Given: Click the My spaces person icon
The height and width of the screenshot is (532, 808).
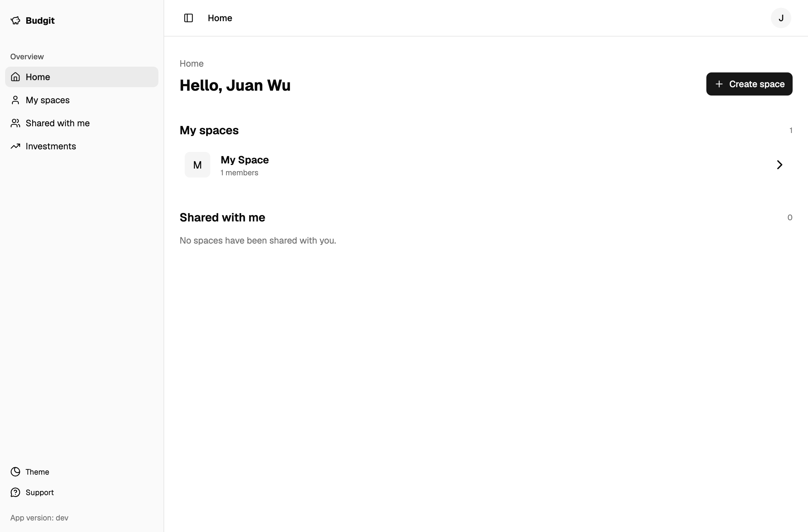Looking at the screenshot, I should click(x=15, y=100).
